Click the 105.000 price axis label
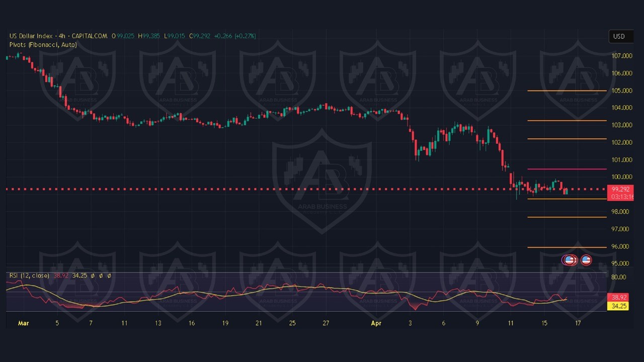 pos(621,90)
